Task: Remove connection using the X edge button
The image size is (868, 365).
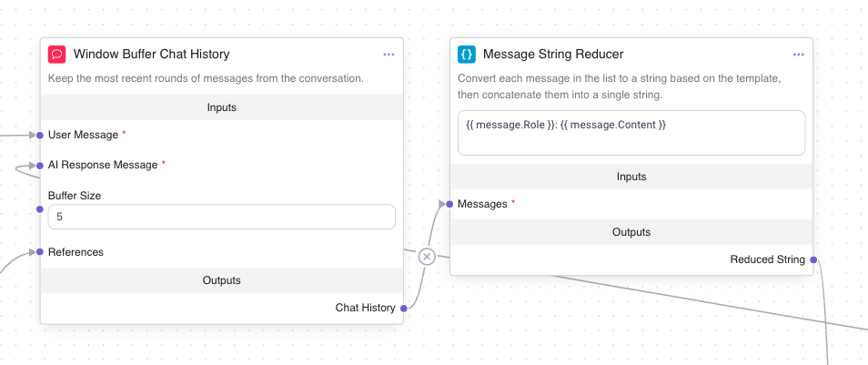Action: pyautogui.click(x=427, y=258)
